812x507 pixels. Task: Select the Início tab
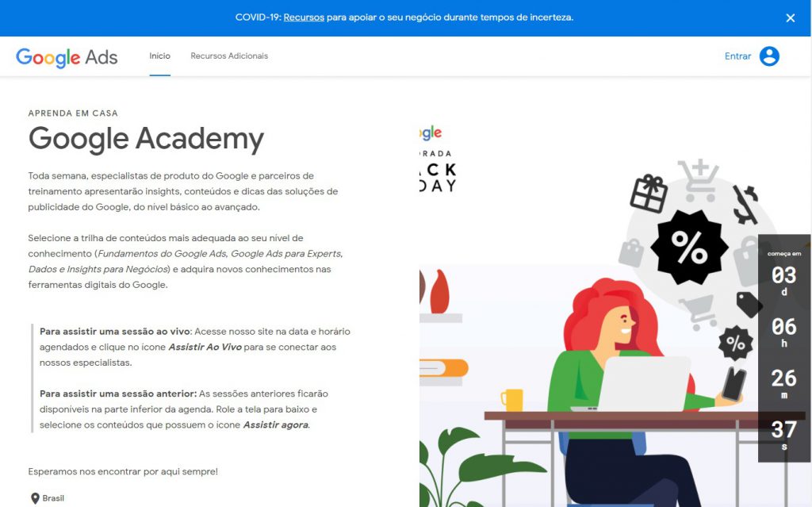coord(159,56)
